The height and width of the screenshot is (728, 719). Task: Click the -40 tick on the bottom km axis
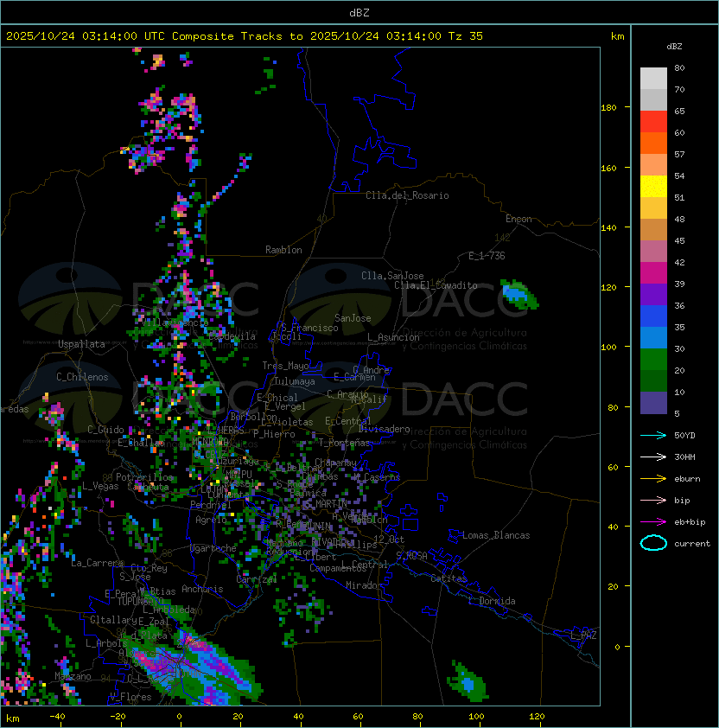57,717
